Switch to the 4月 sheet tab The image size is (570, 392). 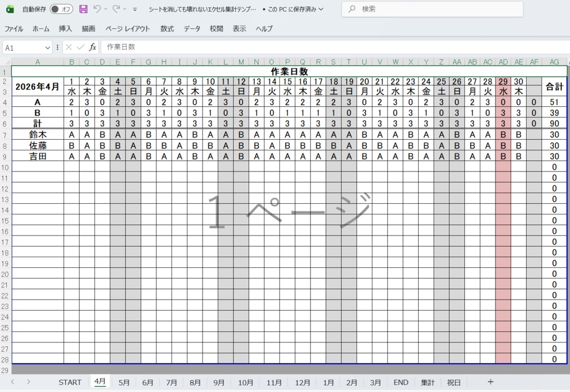click(100, 382)
